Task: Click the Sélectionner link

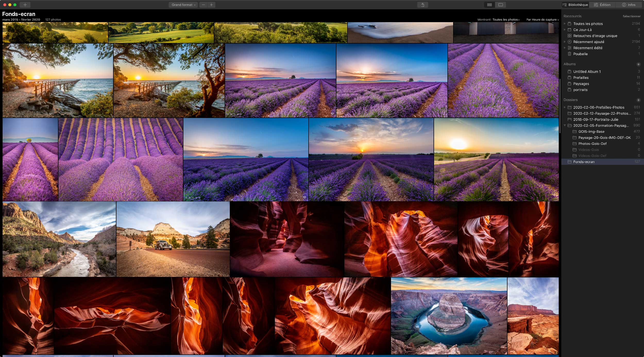Action: [631, 16]
